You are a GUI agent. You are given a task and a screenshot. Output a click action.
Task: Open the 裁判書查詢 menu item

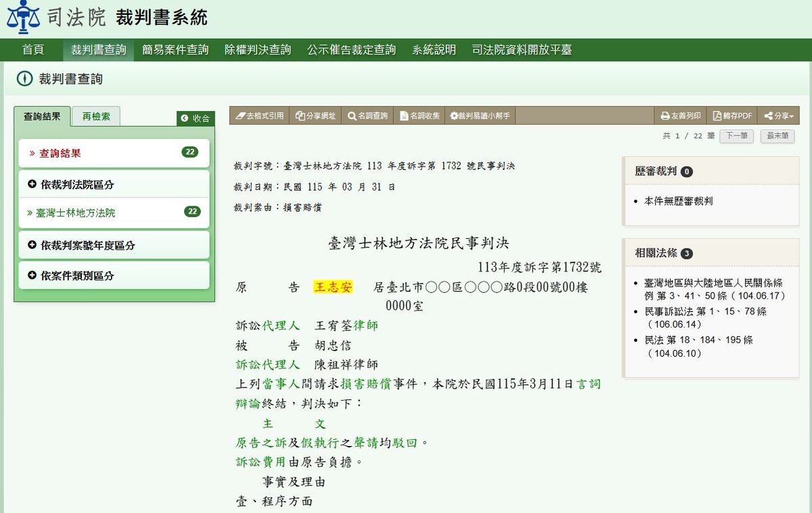pyautogui.click(x=99, y=50)
